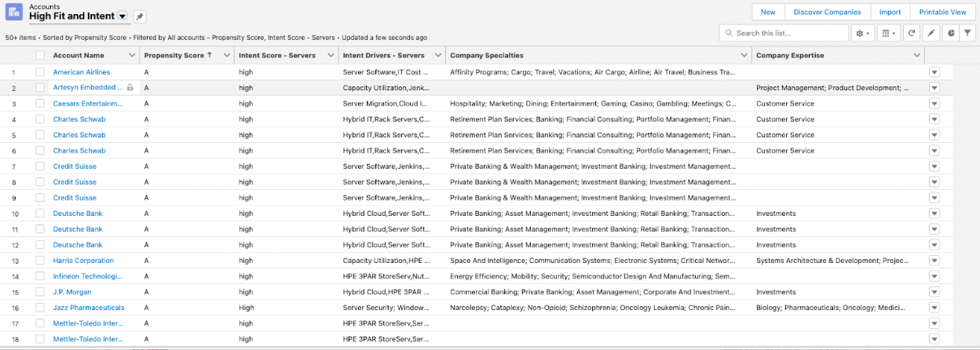Check the Harris Corporation row checkbox
The height and width of the screenshot is (350, 980).
40,261
